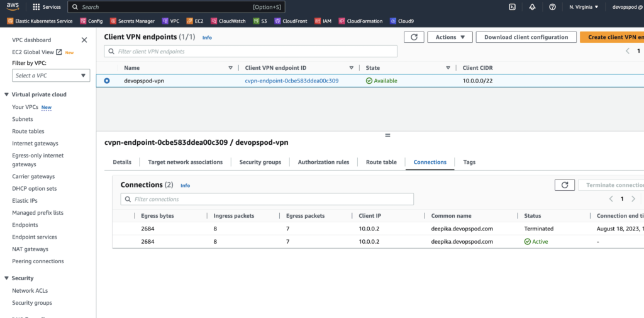Open the CloudWatch shortcut
644x318 pixels.
(228, 21)
